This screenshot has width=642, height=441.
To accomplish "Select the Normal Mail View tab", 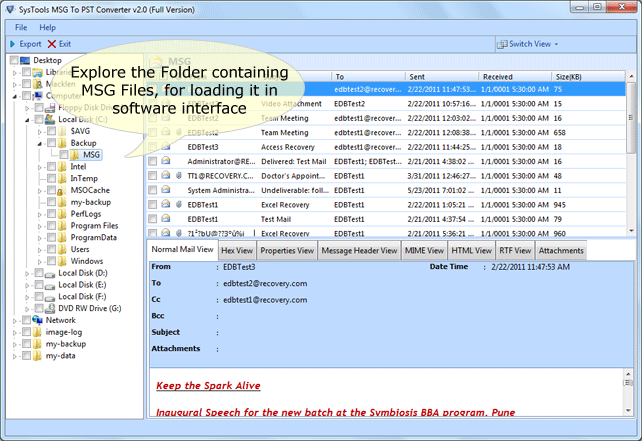I will [x=182, y=249].
